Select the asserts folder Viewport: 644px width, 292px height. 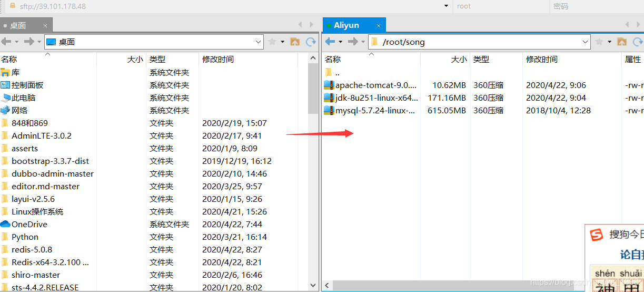tap(25, 148)
